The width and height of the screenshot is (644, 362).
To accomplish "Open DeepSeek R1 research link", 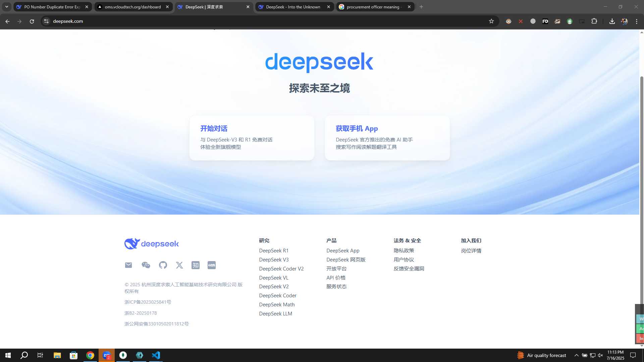I will tap(274, 251).
